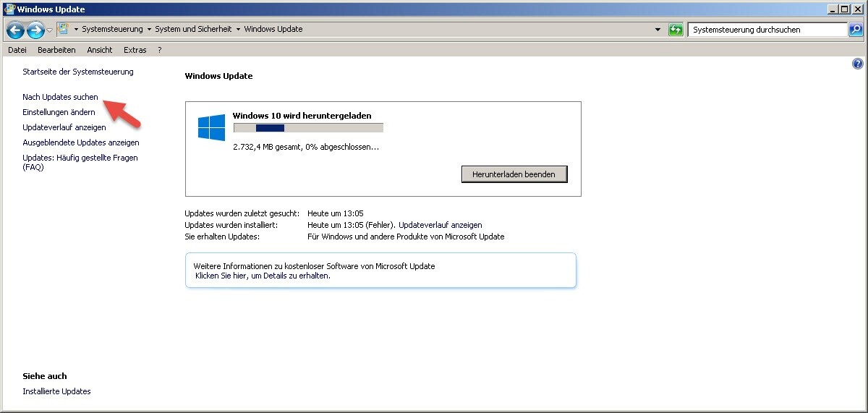The image size is (868, 413).
Task: Open the Datei menu
Action: pyautogui.click(x=17, y=50)
